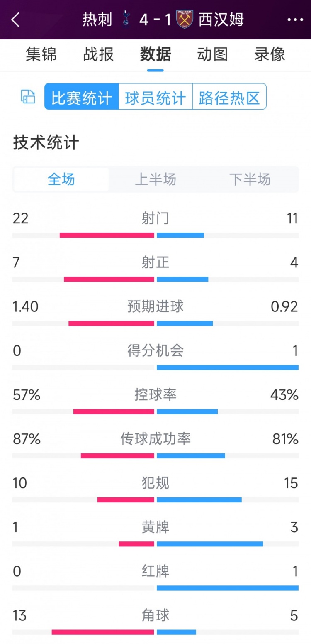Show the 路径热区 view

[229, 97]
